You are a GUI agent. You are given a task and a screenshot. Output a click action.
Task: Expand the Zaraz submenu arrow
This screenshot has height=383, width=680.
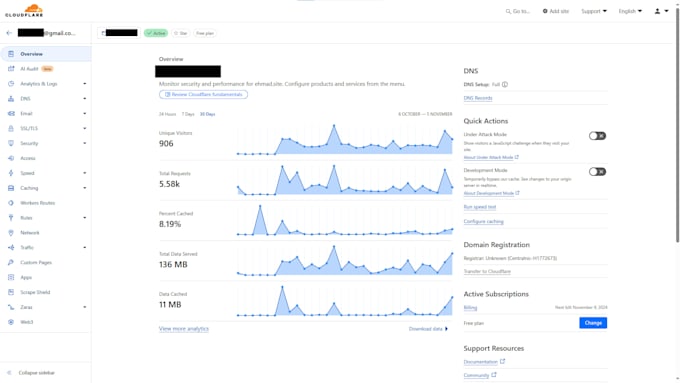[85, 307]
